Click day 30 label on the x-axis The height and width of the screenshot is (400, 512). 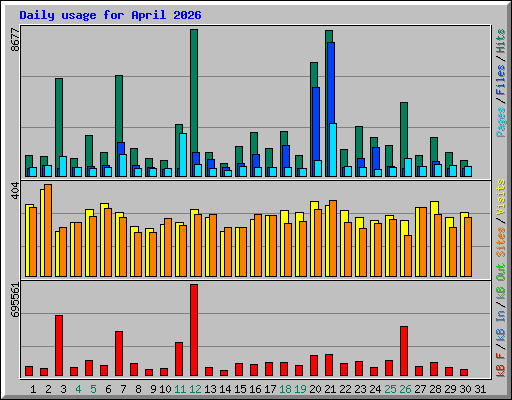pyautogui.click(x=465, y=389)
